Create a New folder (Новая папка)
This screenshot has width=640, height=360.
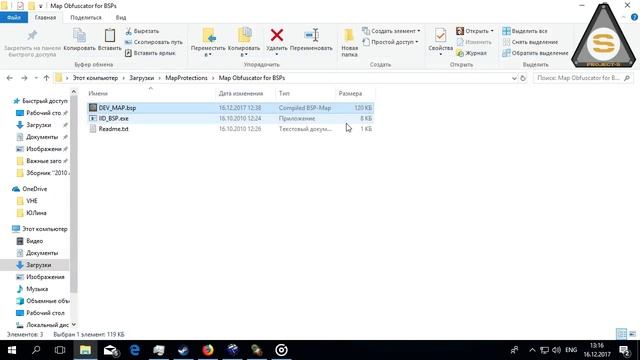(349, 42)
